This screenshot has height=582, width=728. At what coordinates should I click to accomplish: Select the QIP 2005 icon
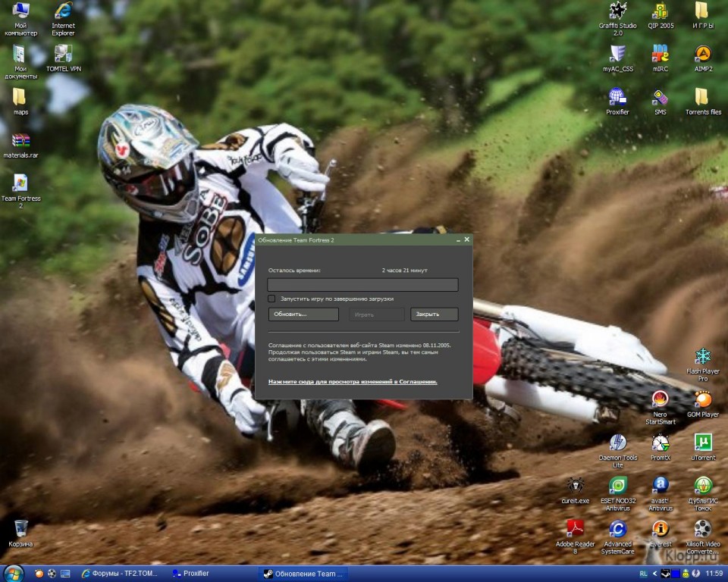tap(661, 11)
